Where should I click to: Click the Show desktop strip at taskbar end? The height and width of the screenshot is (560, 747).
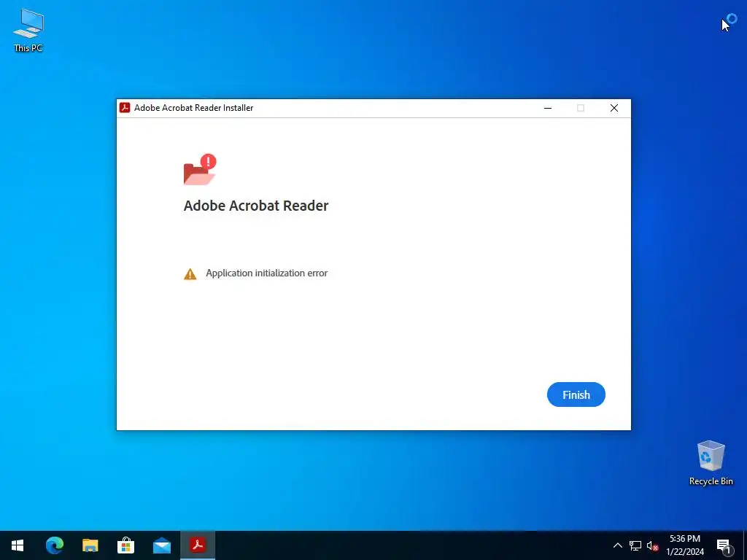click(x=745, y=545)
